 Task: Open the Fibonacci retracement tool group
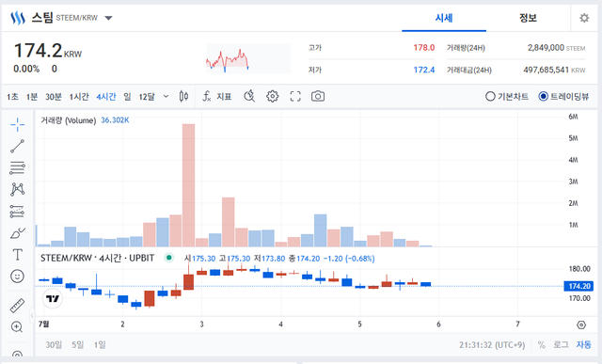click(17, 167)
